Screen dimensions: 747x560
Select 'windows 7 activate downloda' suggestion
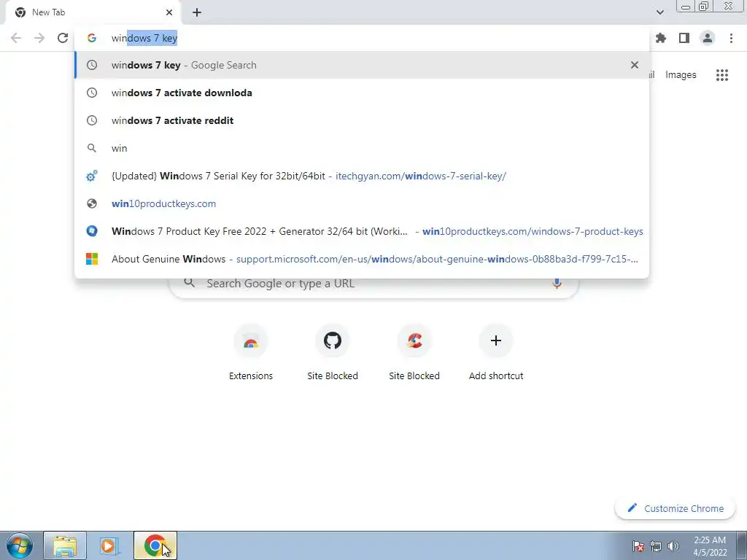click(362, 93)
